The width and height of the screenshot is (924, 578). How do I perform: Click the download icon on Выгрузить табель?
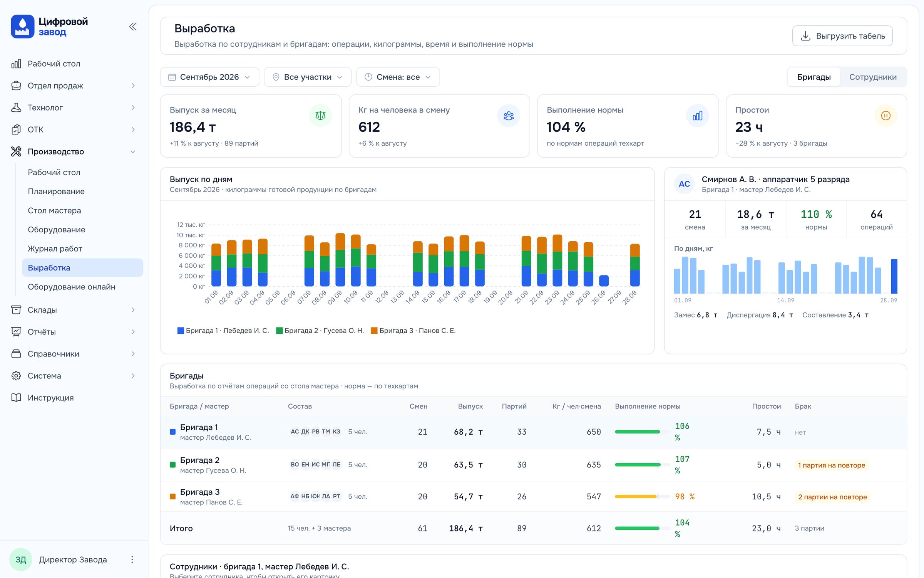tap(805, 36)
